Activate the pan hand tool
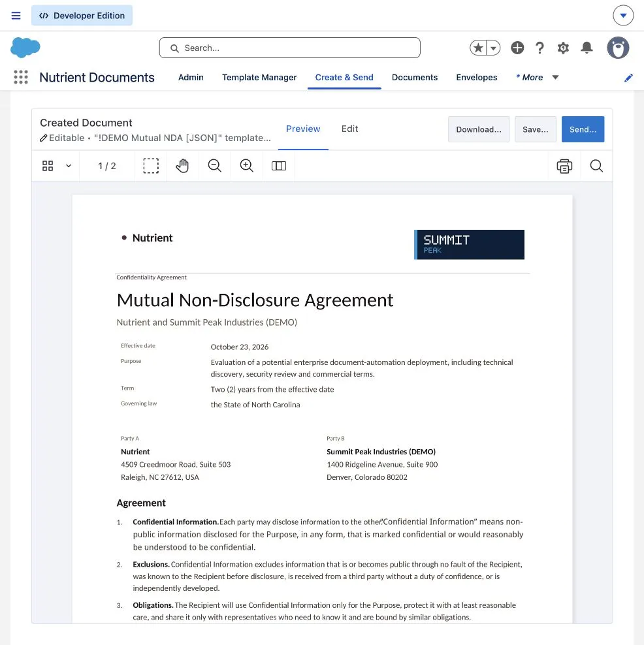Viewport: 644px width, 645px height. (182, 166)
